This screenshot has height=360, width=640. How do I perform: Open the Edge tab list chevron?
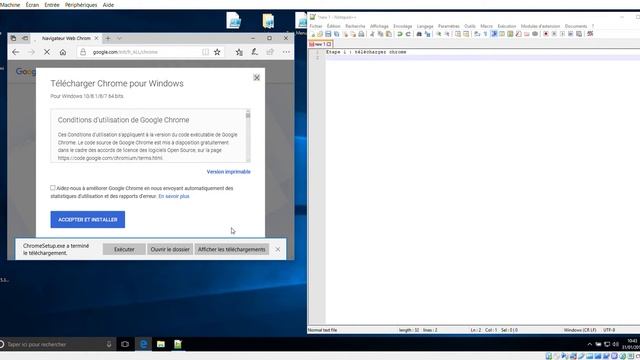click(x=119, y=38)
